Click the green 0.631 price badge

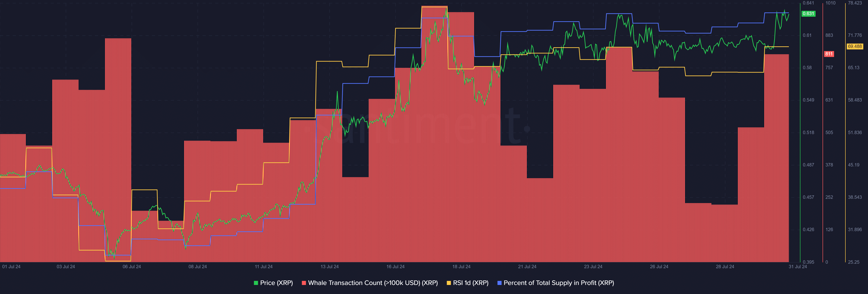(x=808, y=14)
